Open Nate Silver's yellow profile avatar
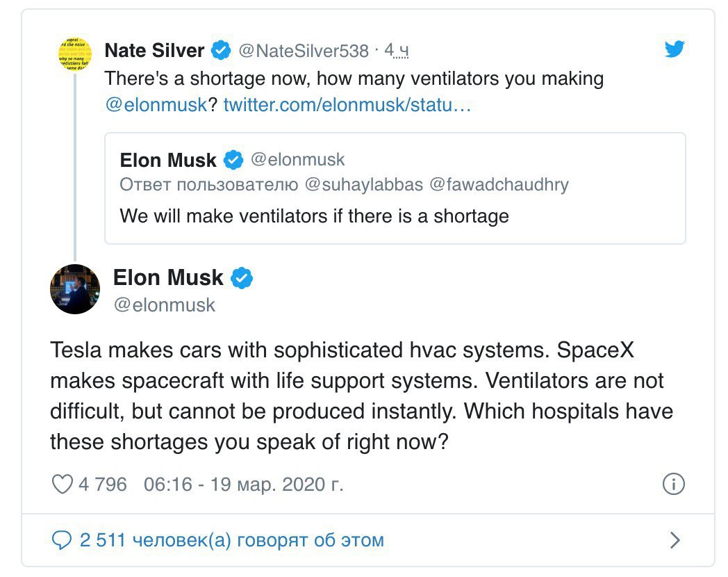Viewport: 728px width, 577px height. [x=75, y=54]
